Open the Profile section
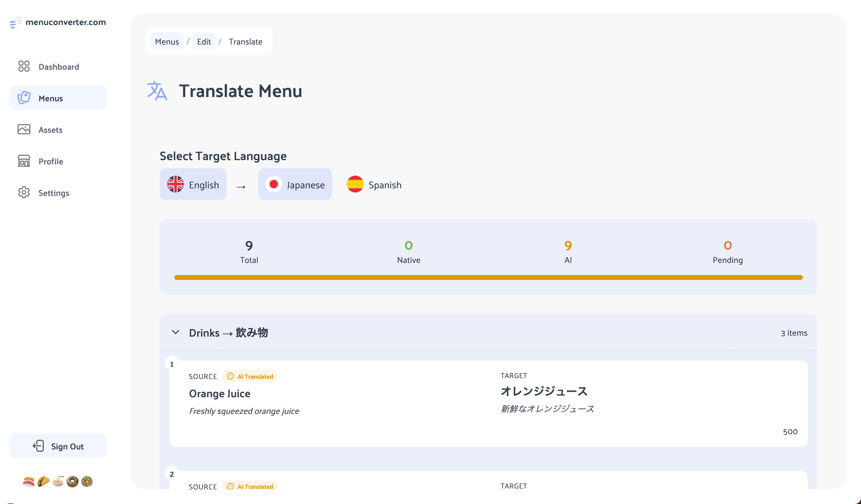 pos(50,161)
